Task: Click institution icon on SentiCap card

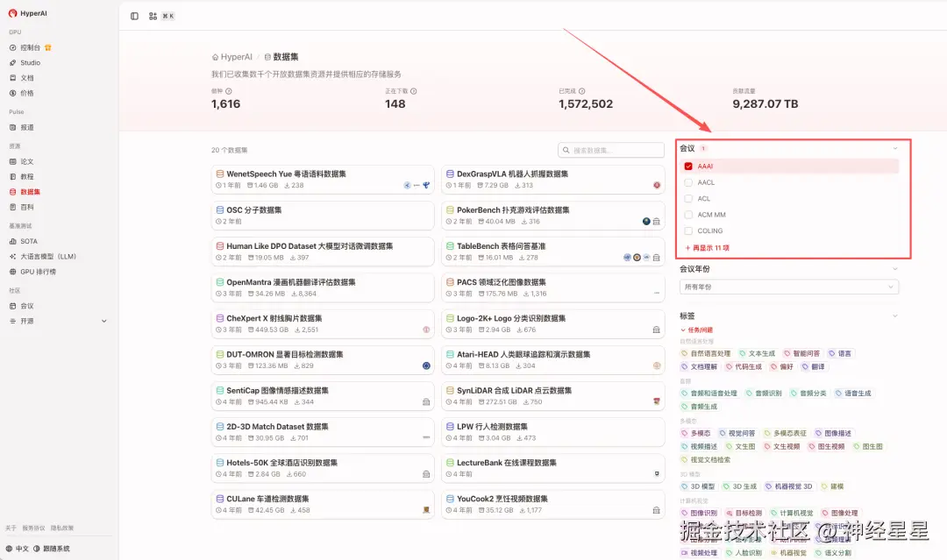Action: 426,402
